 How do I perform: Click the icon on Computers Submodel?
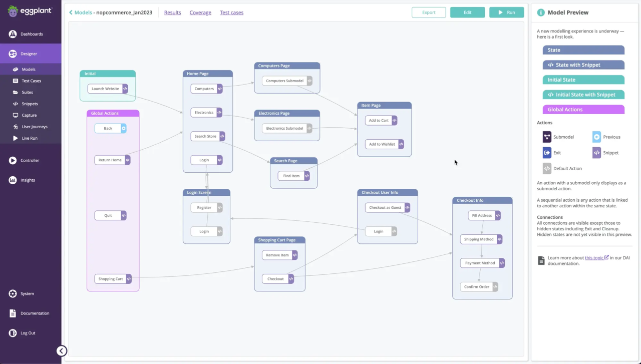click(309, 81)
